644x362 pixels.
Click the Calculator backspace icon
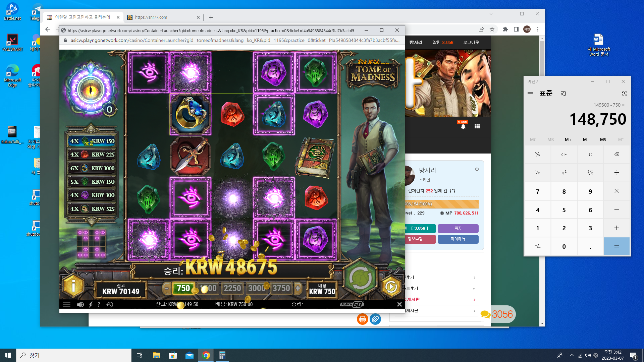616,155
